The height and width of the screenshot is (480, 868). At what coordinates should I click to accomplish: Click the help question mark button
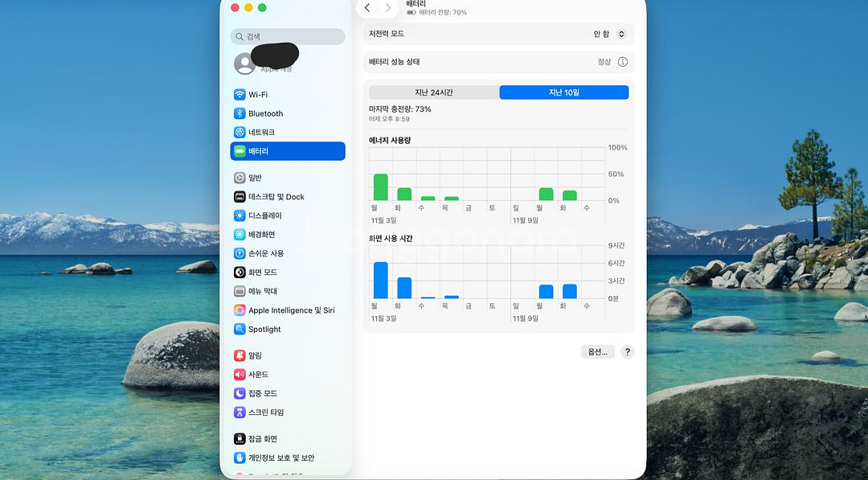(628, 351)
